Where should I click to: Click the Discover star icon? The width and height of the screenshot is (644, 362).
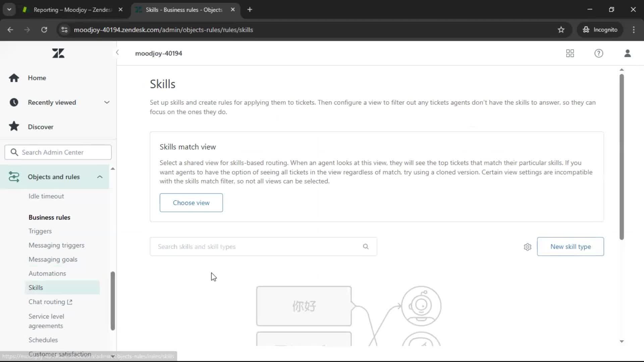coord(14,126)
